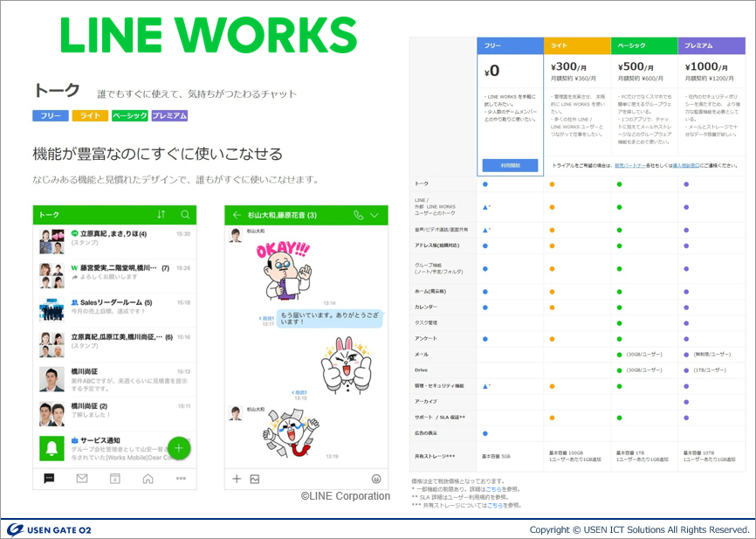Image resolution: width=756 pixels, height=539 pixels.
Task: Click the blue フリー badge under トーク heading
Action: click(x=51, y=116)
